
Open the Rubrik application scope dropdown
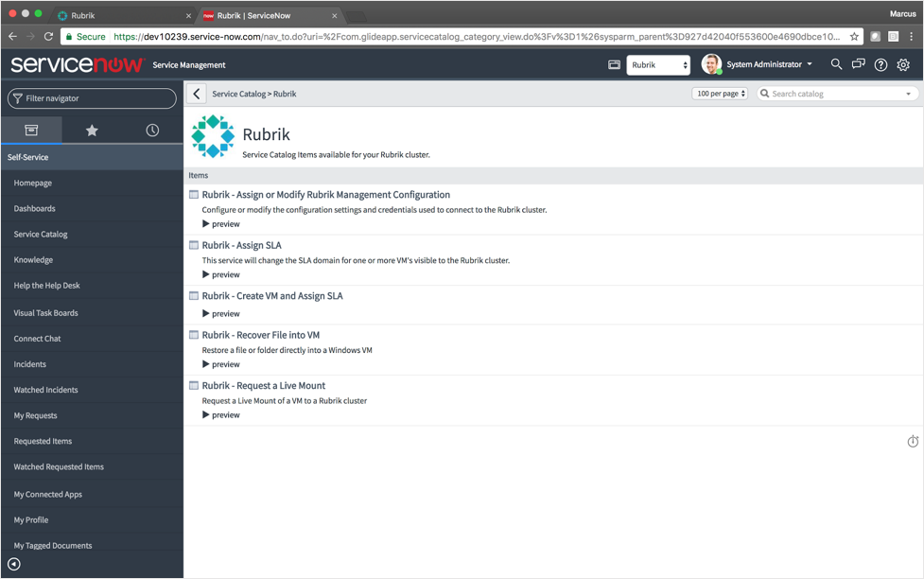(x=658, y=65)
